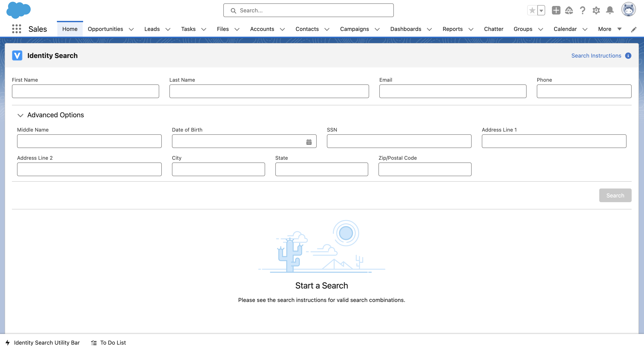This screenshot has width=644, height=351.
Task: Switch to the Accounts tab
Action: point(262,29)
